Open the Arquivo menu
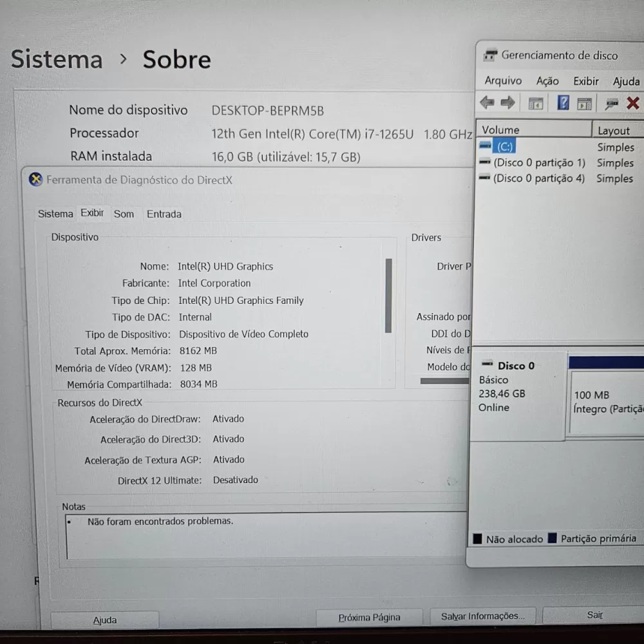The width and height of the screenshot is (644, 644). tap(503, 81)
